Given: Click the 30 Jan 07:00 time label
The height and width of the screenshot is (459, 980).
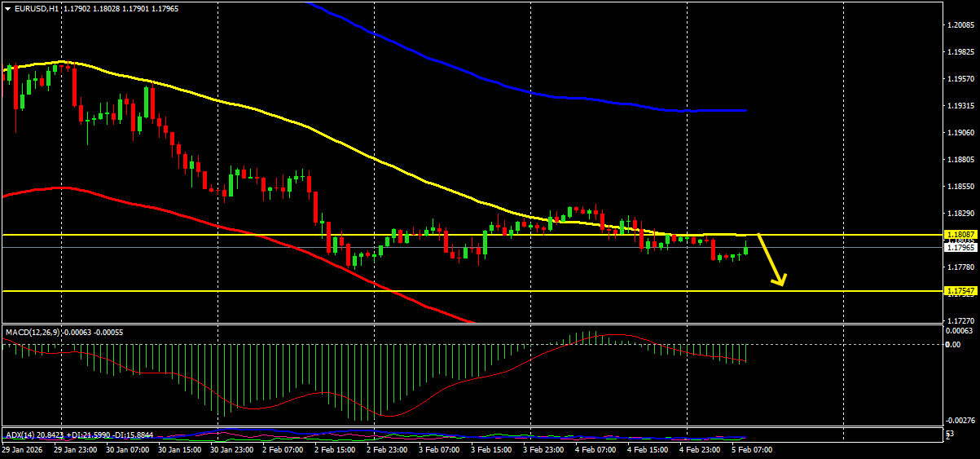Looking at the screenshot, I should (x=127, y=449).
